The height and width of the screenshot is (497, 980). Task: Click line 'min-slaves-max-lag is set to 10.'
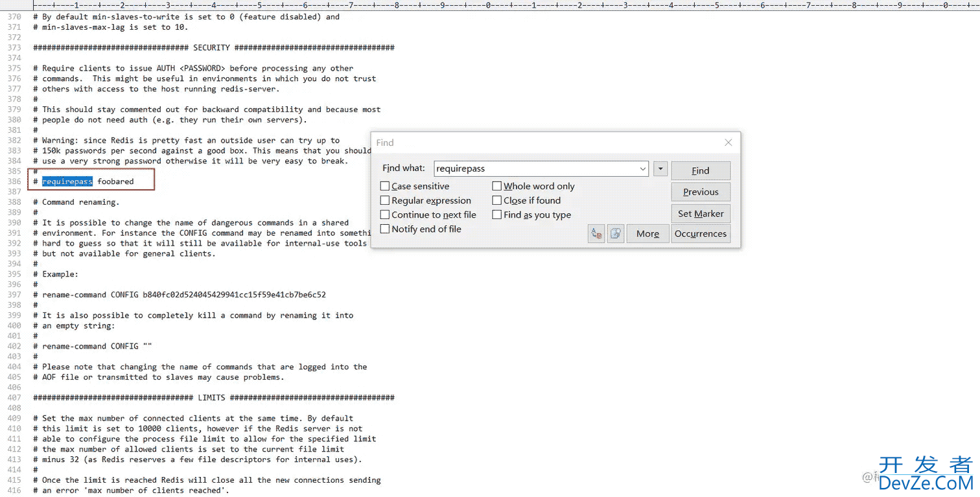click(111, 27)
